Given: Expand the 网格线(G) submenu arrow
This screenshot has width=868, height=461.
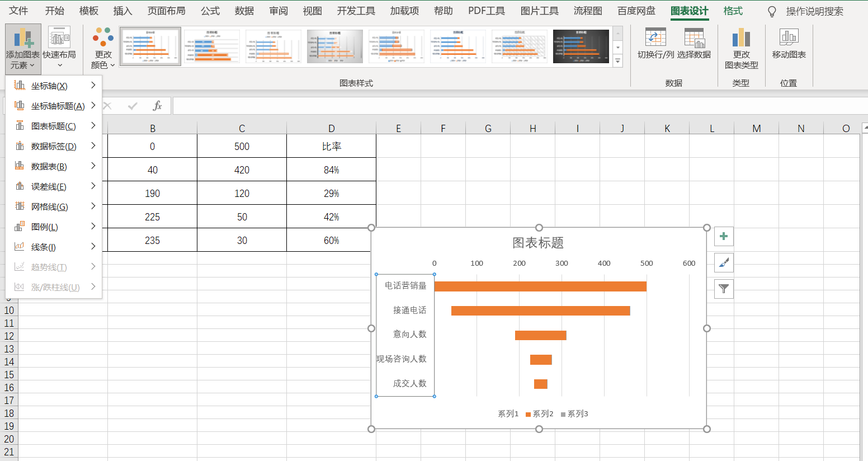Looking at the screenshot, I should (93, 206).
